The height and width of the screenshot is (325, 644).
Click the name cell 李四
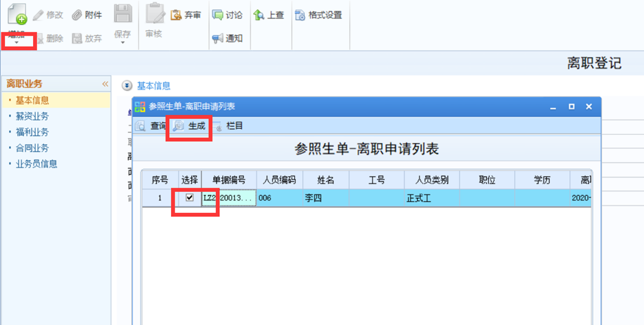pyautogui.click(x=326, y=198)
